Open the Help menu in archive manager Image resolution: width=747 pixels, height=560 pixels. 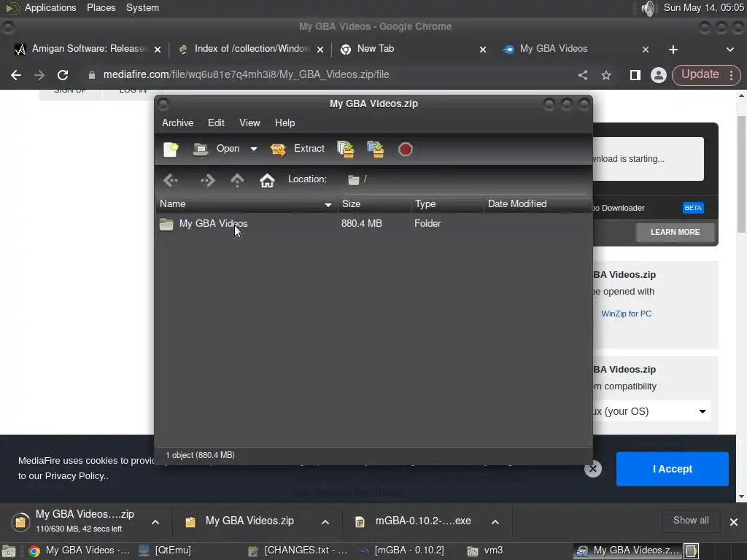pyautogui.click(x=285, y=122)
